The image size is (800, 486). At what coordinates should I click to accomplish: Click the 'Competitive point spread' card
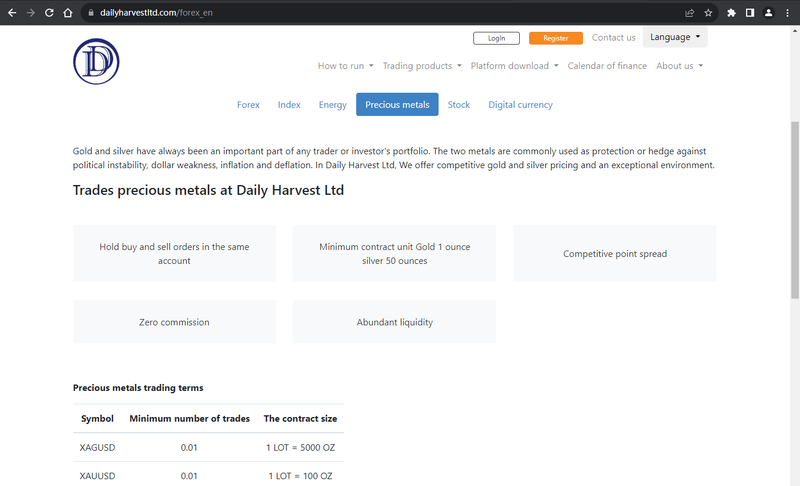coord(615,253)
